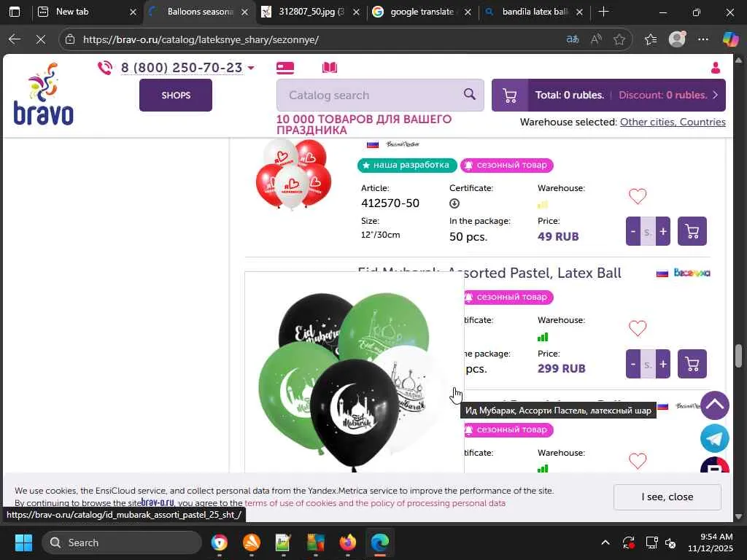The height and width of the screenshot is (560, 747).
Task: Decrease quantity for 49 RUB item
Action: coord(633,231)
